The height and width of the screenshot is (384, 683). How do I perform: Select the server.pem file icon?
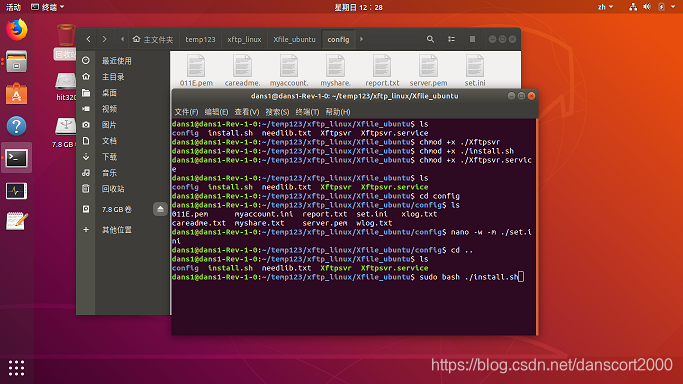[428, 71]
